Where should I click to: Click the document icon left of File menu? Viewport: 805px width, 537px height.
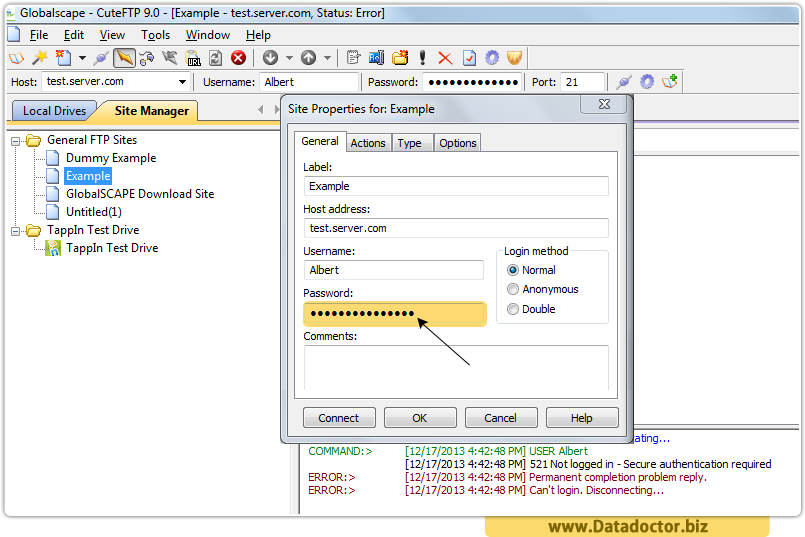(x=13, y=34)
